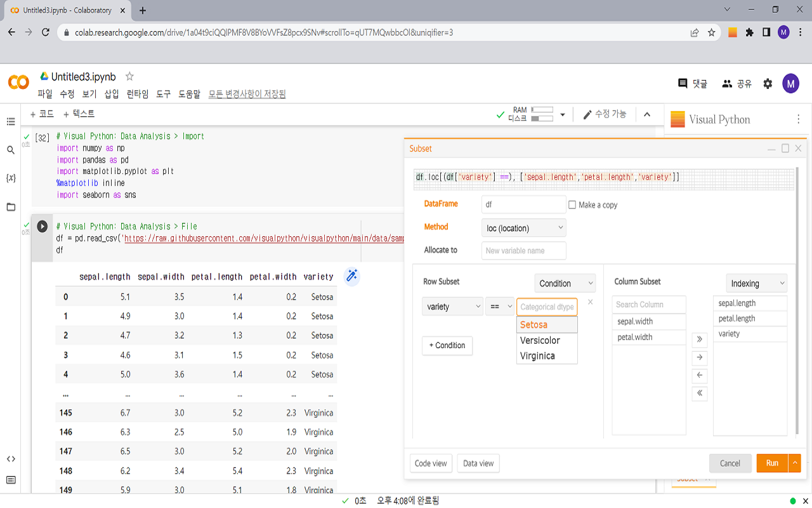812x508 pixels.
Task: Select Setosa from the categorical dtype list
Action: tap(533, 324)
